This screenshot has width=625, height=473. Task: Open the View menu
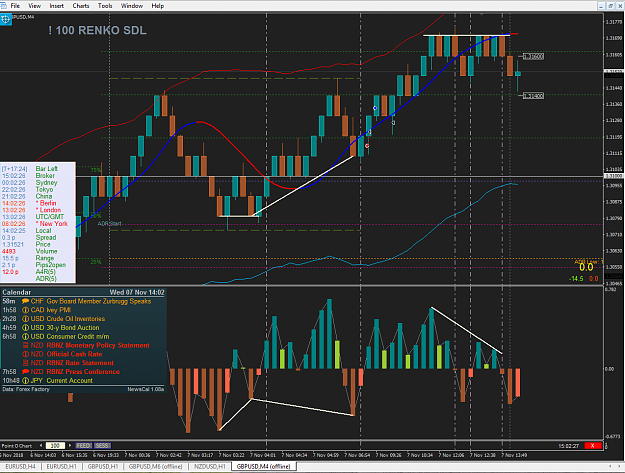[34, 6]
